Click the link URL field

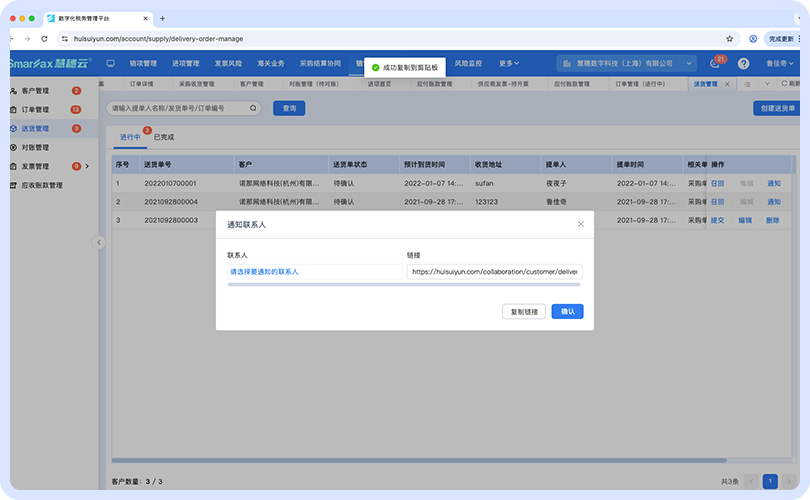(x=494, y=271)
